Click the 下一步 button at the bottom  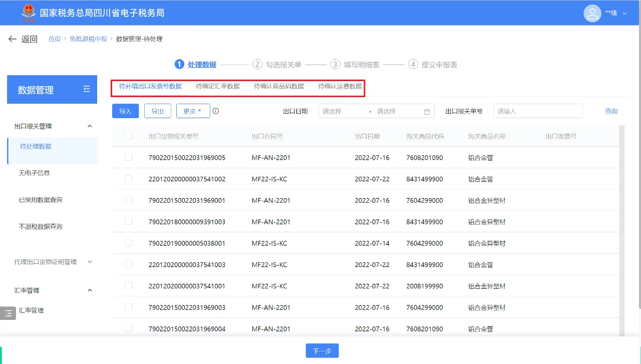click(322, 350)
